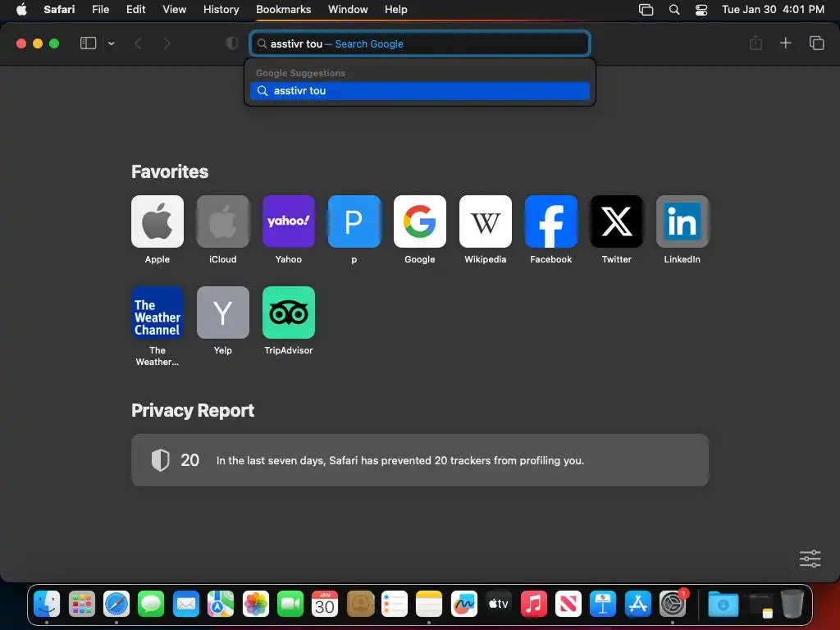Screen dimensions: 840x630
Task: Open News from the Dock
Action: coord(568,605)
